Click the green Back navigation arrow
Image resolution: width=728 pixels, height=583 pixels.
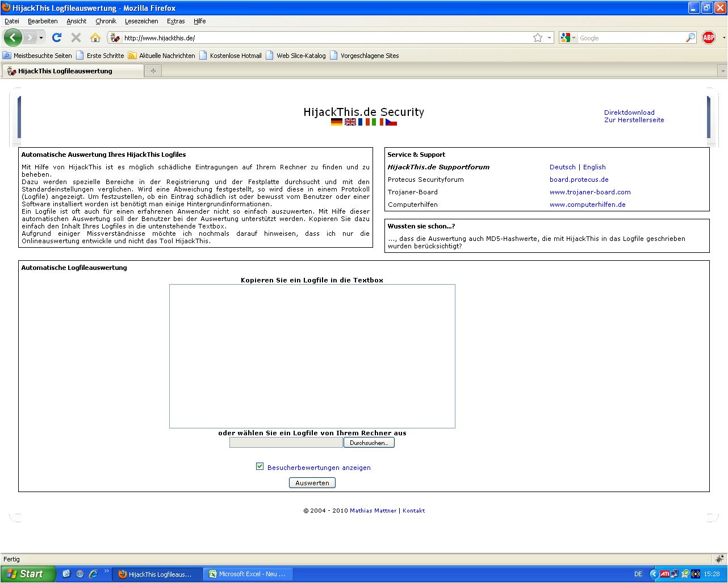[12, 38]
